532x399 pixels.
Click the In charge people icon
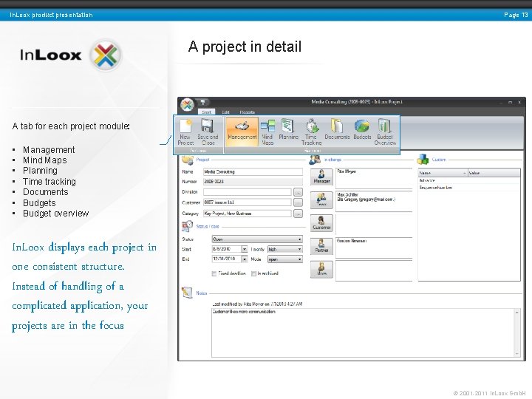click(x=315, y=160)
